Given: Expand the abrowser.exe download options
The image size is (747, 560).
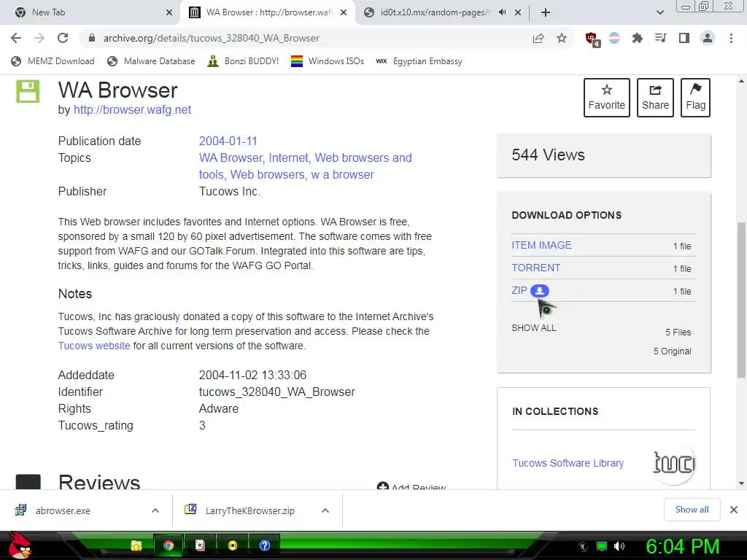Looking at the screenshot, I should click(x=155, y=510).
